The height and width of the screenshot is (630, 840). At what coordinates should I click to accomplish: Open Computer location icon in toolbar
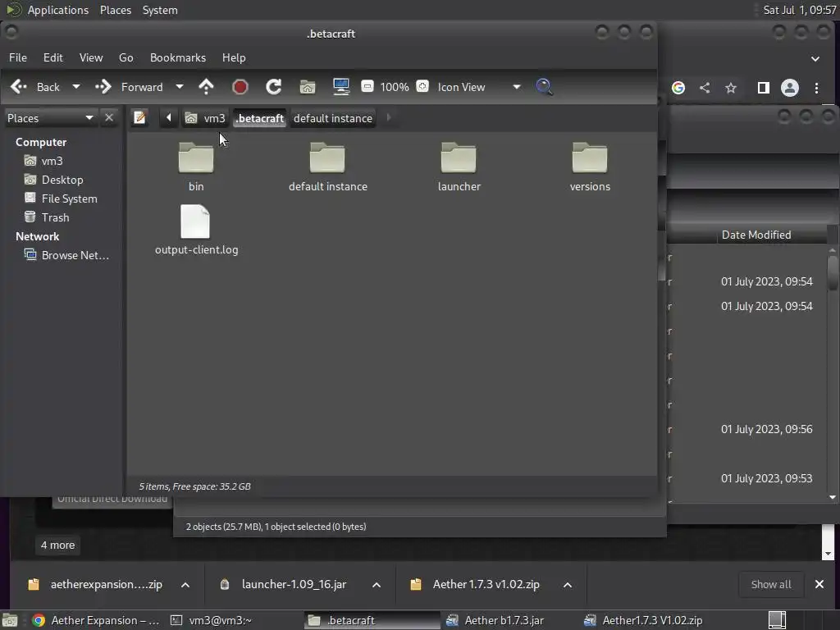pos(341,87)
